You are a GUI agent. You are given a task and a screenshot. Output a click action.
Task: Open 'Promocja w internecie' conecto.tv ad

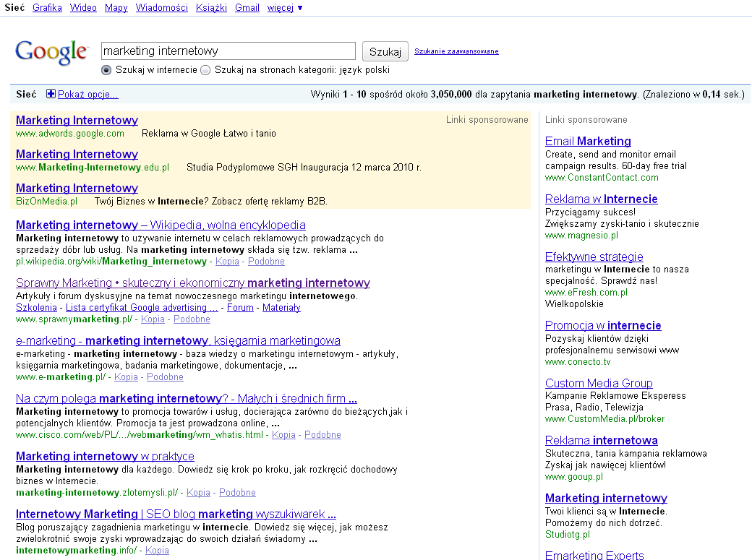[x=603, y=326]
